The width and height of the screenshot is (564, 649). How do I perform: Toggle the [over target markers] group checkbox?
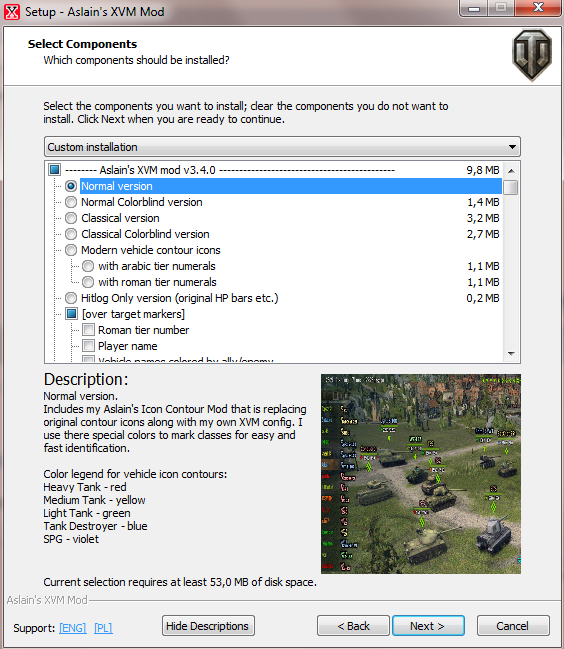click(71, 314)
